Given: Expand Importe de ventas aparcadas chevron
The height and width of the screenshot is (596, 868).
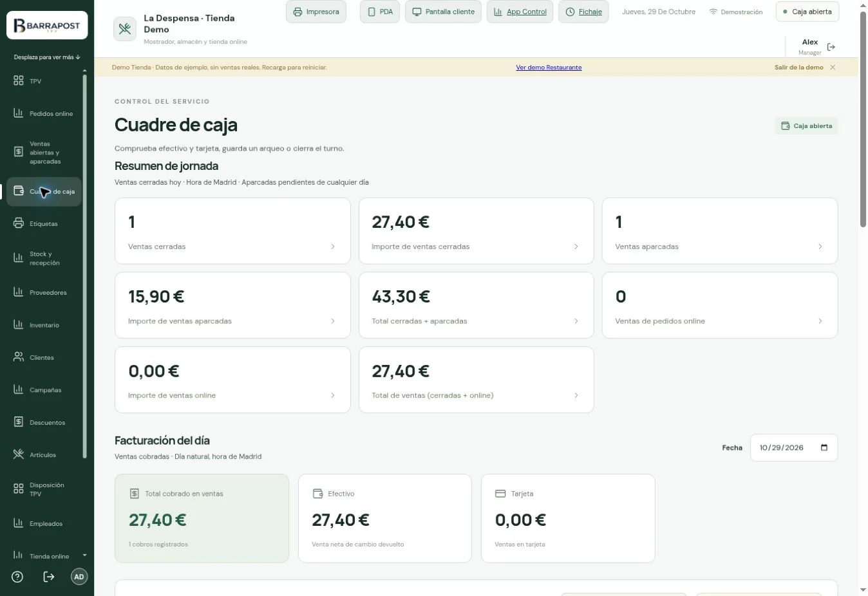Looking at the screenshot, I should click(333, 321).
